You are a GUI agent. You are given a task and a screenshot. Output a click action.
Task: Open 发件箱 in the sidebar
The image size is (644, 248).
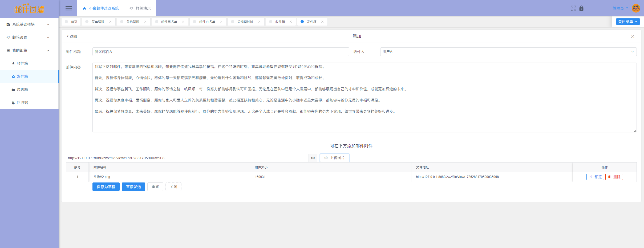click(x=29, y=76)
